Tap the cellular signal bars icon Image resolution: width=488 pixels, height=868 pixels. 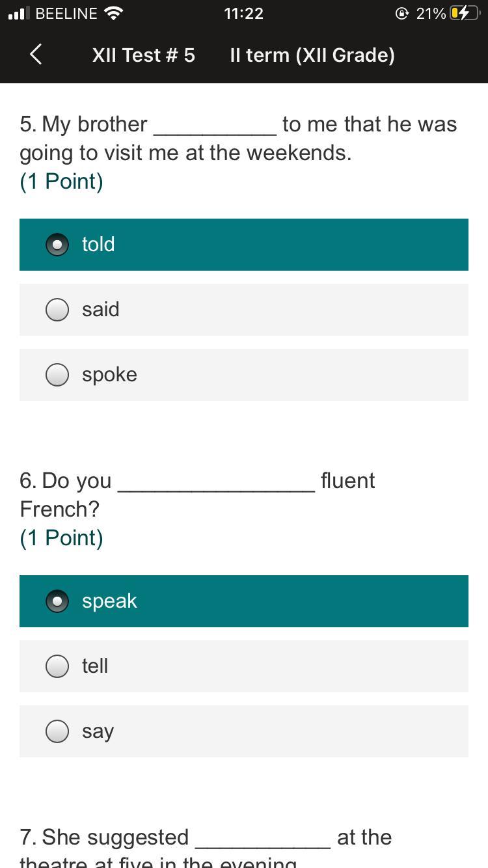[20, 13]
